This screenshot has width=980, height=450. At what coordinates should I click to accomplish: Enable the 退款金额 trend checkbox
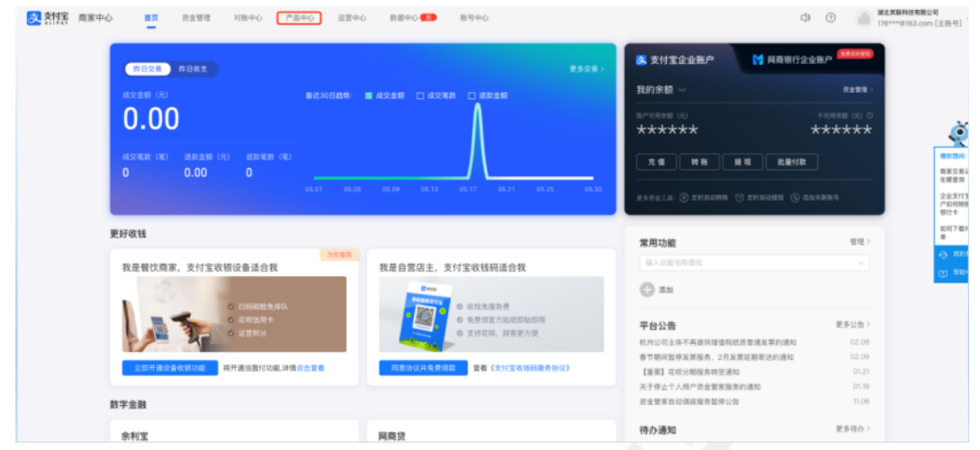coord(472,95)
